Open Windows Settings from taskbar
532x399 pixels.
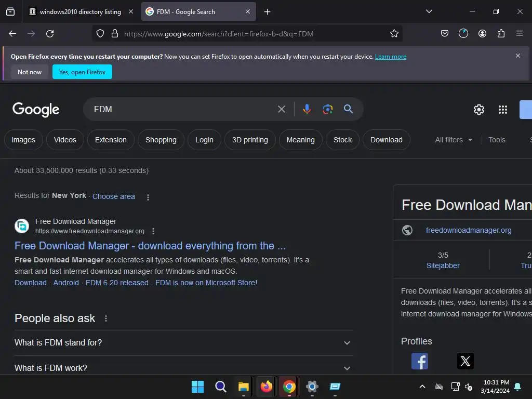coord(312,387)
